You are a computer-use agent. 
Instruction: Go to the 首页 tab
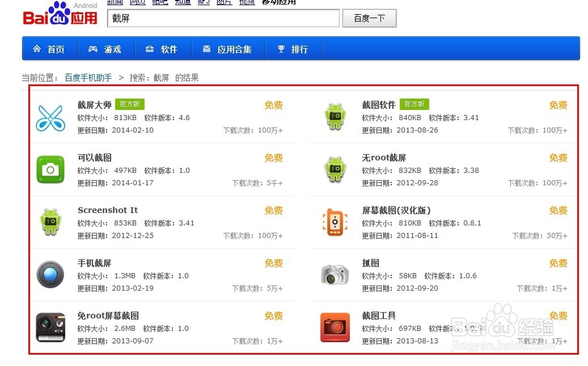point(50,48)
